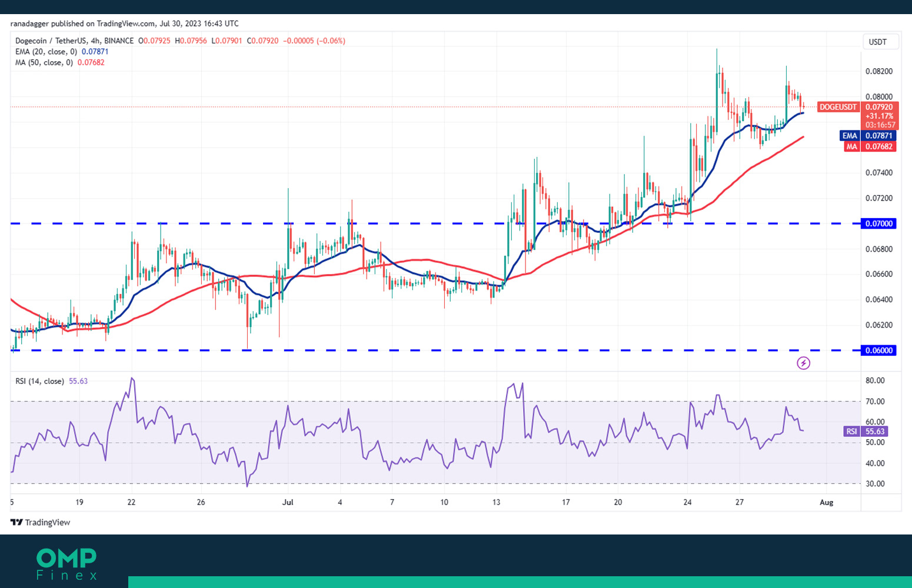This screenshot has width=912, height=588.
Task: Click the RSI 55.63 value tag
Action: (x=866, y=432)
